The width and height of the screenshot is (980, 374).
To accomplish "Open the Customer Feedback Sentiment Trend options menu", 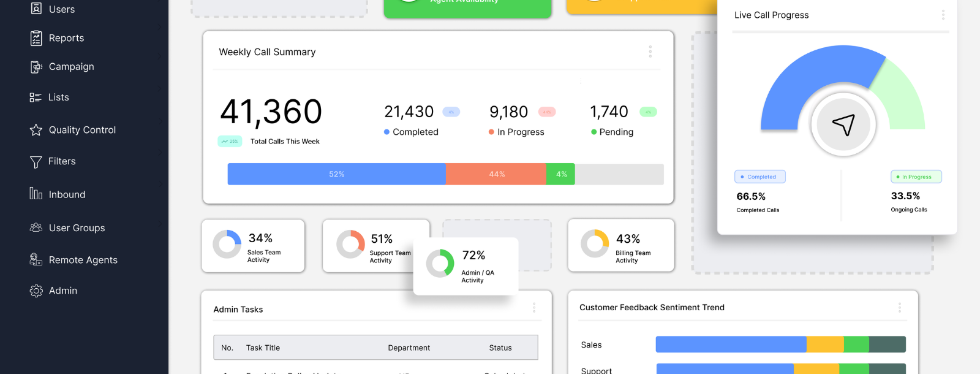I will [x=899, y=307].
